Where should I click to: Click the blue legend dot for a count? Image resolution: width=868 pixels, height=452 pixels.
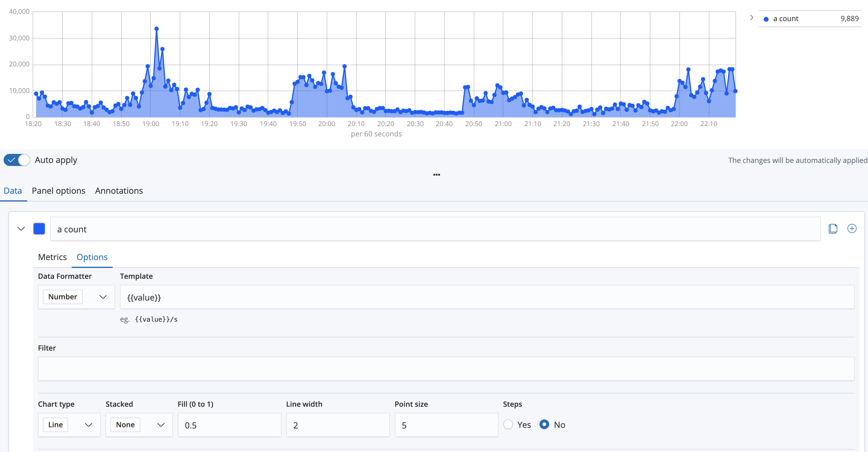pos(766,19)
